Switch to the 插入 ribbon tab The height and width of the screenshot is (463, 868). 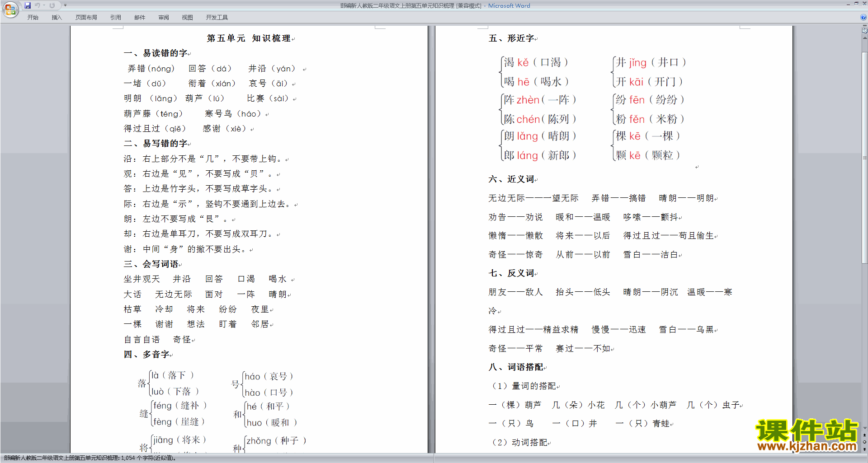[57, 18]
